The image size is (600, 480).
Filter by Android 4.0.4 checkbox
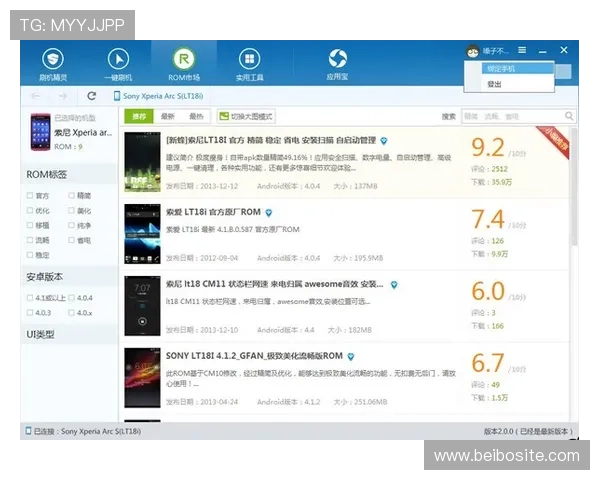[71, 298]
